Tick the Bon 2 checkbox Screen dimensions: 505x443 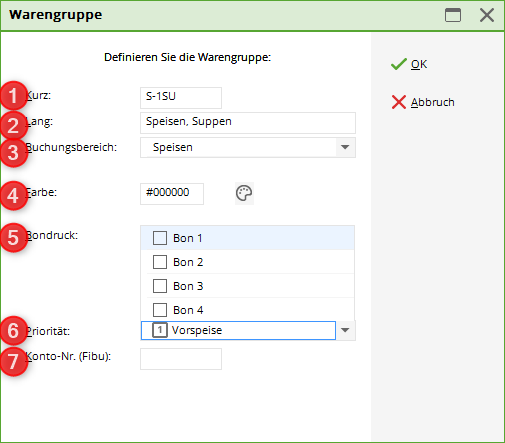tap(160, 262)
